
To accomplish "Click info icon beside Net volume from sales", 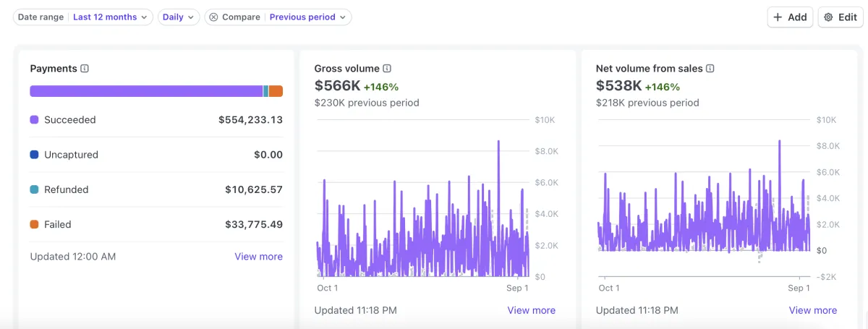I will 710,69.
